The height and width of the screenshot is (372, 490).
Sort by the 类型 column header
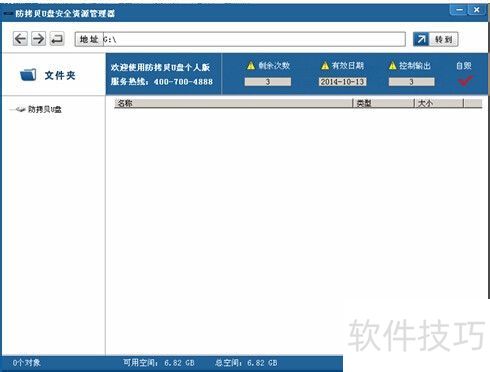pyautogui.click(x=384, y=104)
